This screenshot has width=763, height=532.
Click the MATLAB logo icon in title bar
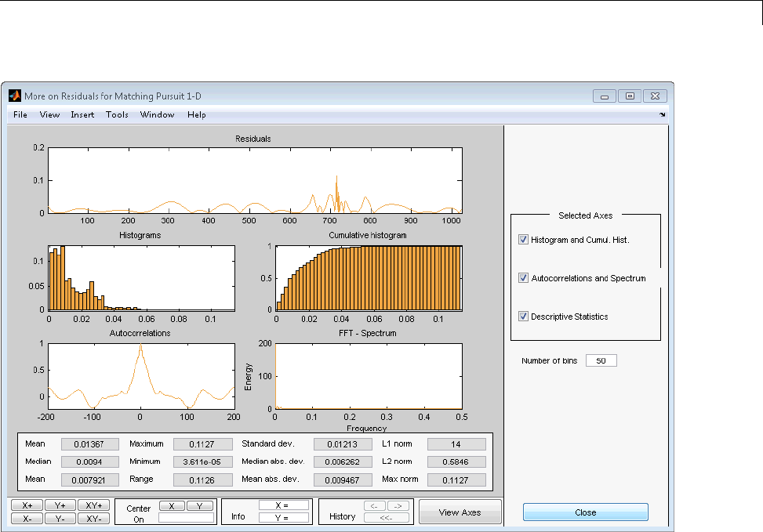14,96
